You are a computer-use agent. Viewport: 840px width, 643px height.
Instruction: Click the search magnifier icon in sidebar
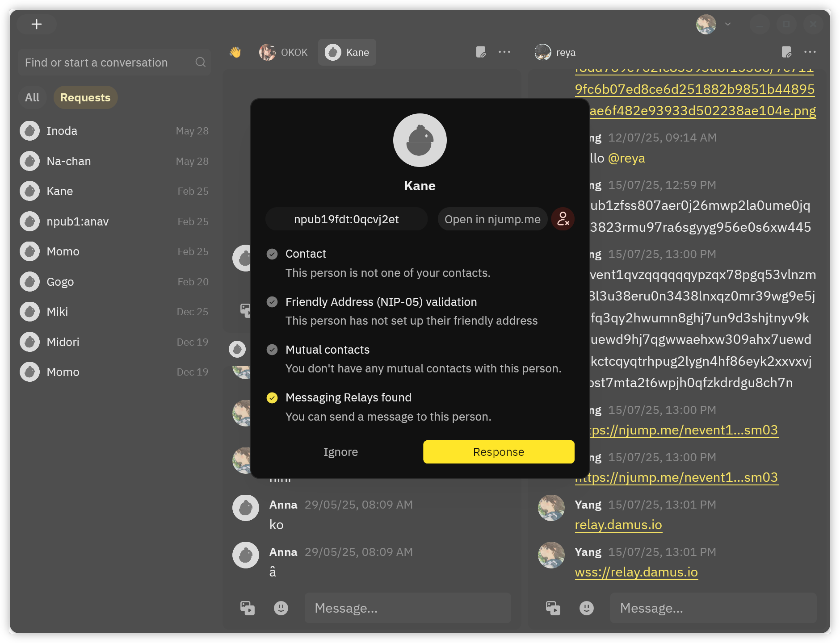pos(201,63)
